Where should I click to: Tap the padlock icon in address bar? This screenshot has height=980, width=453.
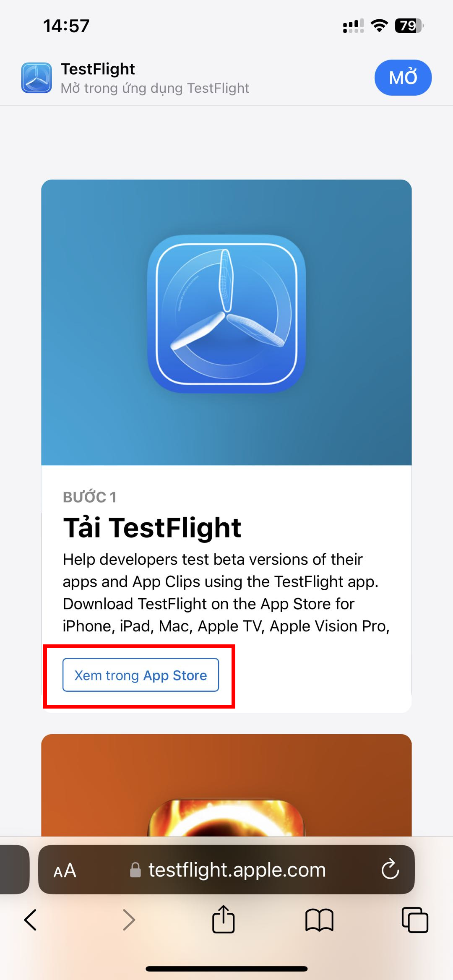coord(135,870)
